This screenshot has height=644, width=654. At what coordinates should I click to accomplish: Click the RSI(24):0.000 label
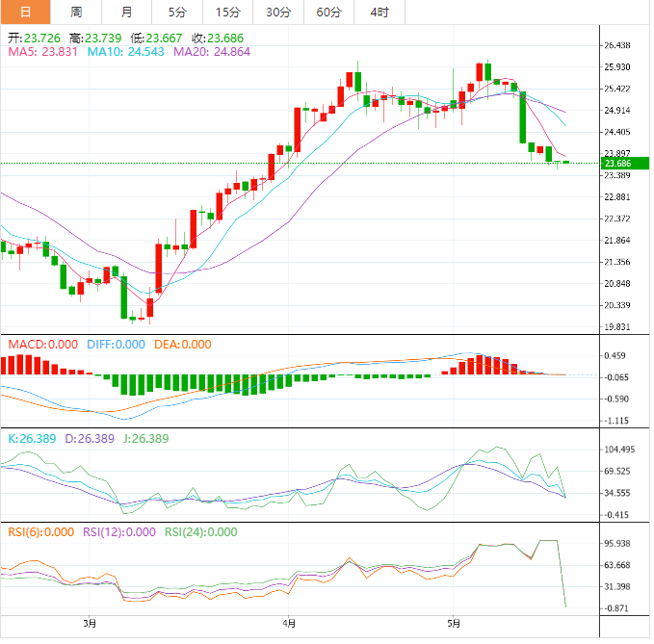[x=201, y=532]
